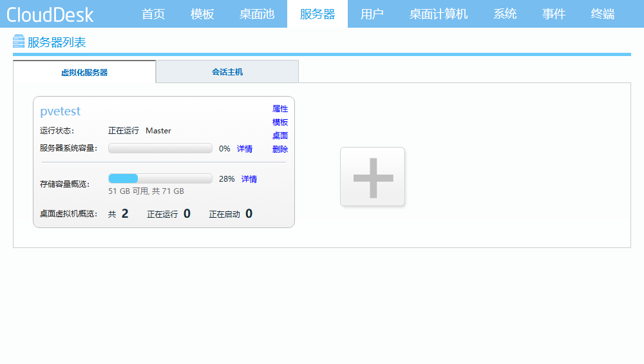Open the 用户 menu
This screenshot has width=644, height=364.
coord(372,14)
